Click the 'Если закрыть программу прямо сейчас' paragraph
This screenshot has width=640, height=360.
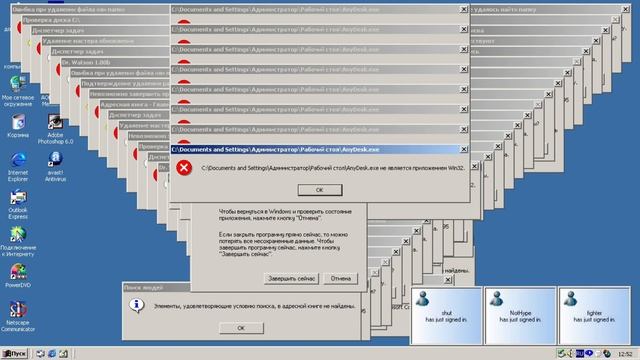tap(283, 244)
